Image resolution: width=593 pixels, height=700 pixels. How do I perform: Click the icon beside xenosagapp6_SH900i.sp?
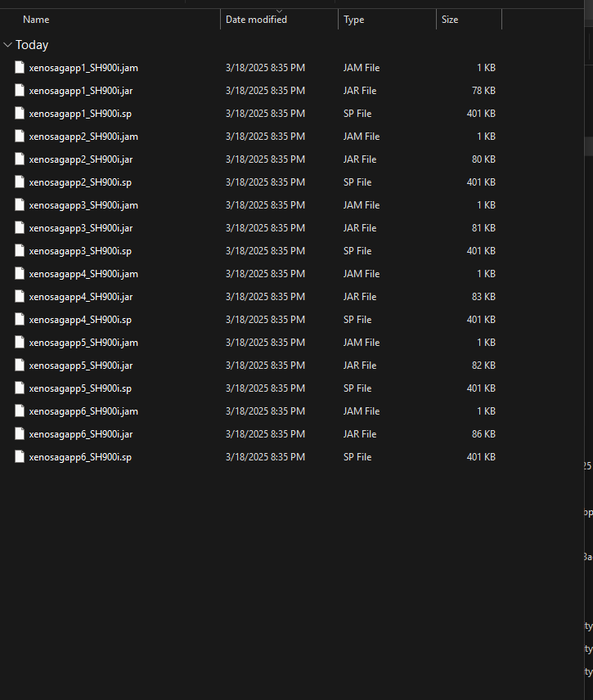20,457
